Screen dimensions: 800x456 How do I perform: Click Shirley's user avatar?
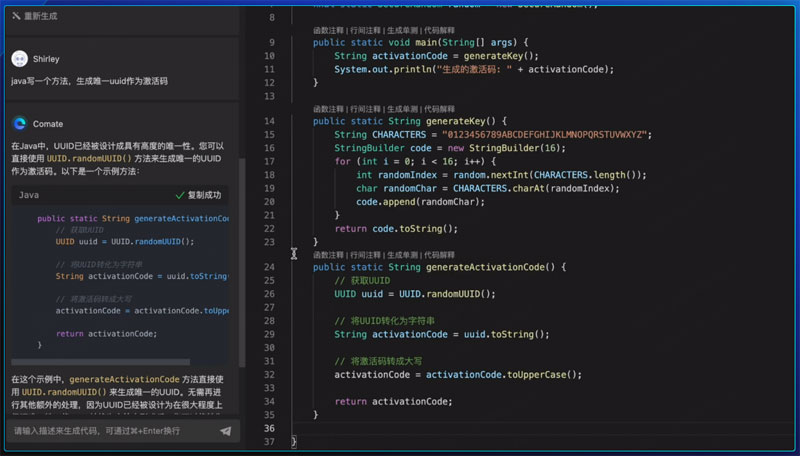point(19,59)
